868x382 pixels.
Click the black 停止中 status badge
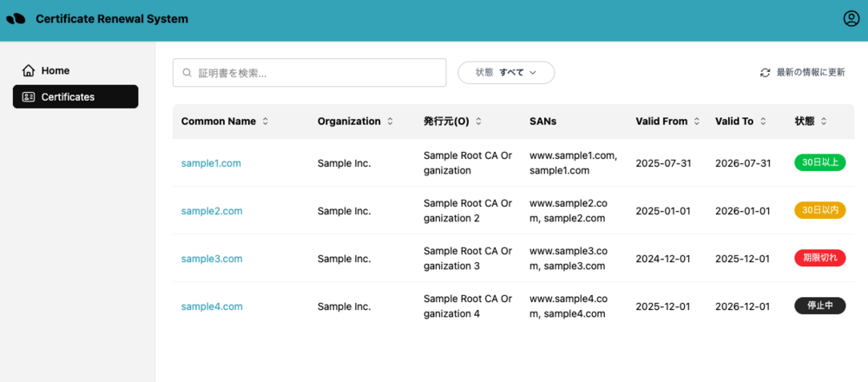(x=819, y=306)
